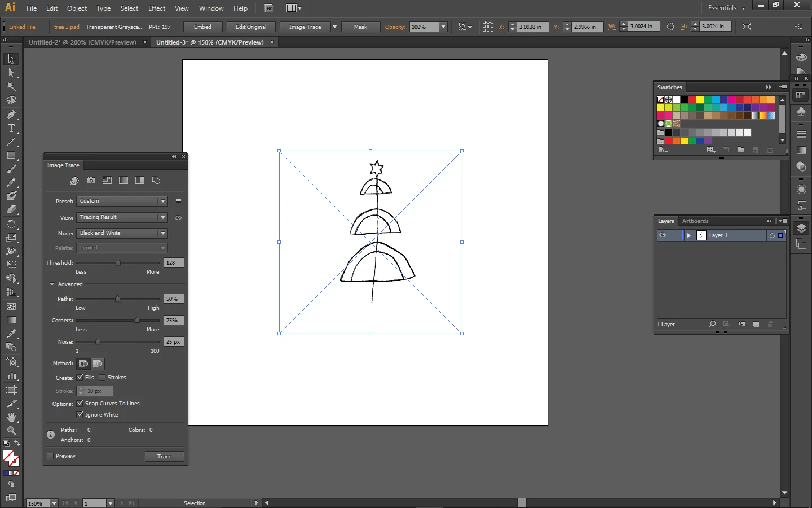Open zoom level dropdown at bottom left

54,503
